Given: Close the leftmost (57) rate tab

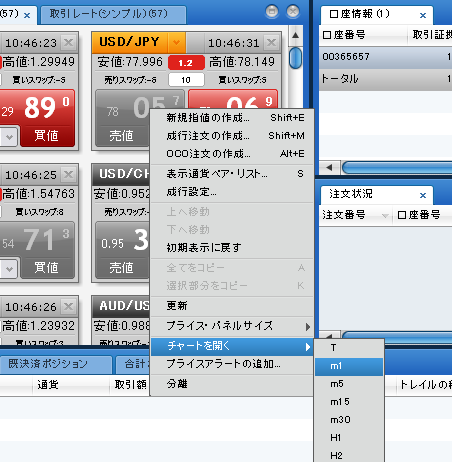Looking at the screenshot, I should [27, 15].
